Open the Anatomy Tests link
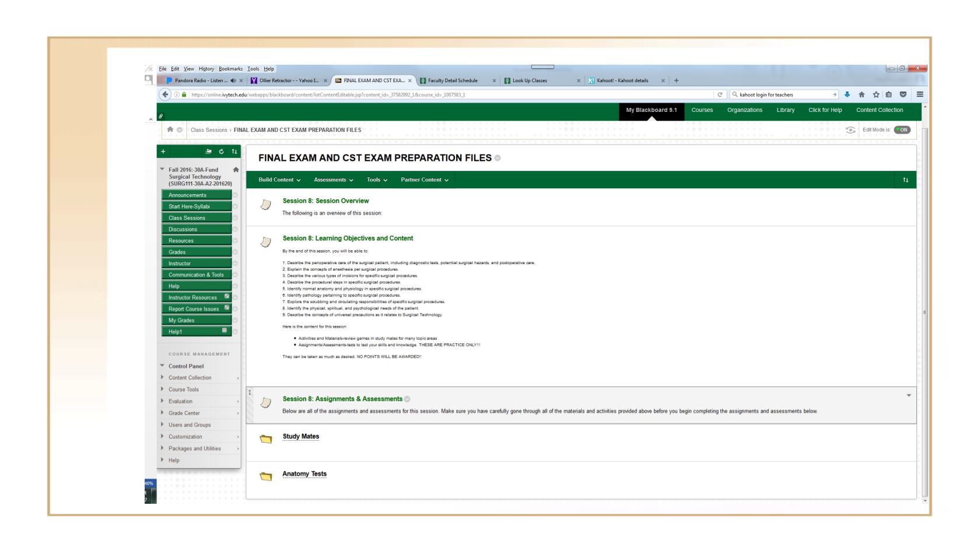This screenshot has height=551, width=980. point(304,474)
